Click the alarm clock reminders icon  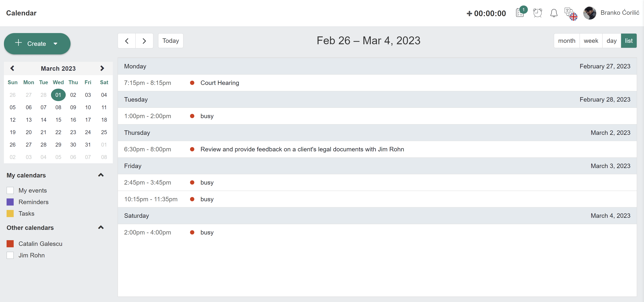[537, 13]
